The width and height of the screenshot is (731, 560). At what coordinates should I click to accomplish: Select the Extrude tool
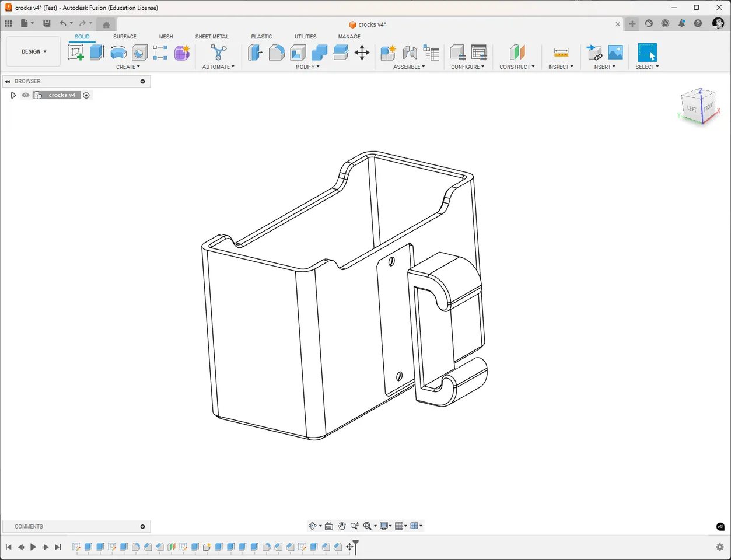pyautogui.click(x=97, y=52)
